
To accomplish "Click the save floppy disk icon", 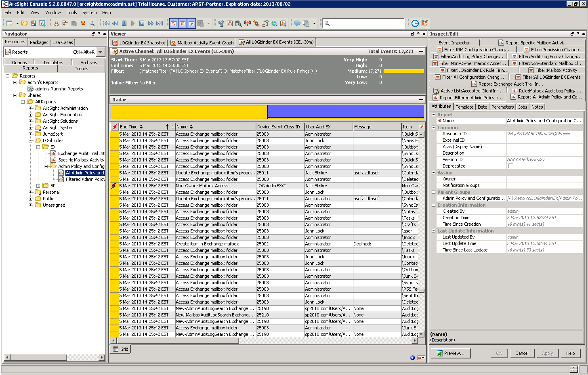I will [x=34, y=23].
